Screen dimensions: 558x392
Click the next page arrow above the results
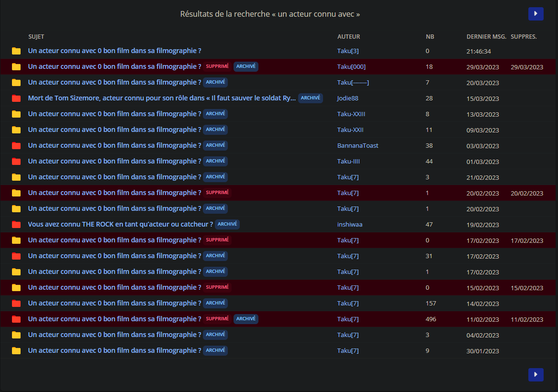(536, 14)
